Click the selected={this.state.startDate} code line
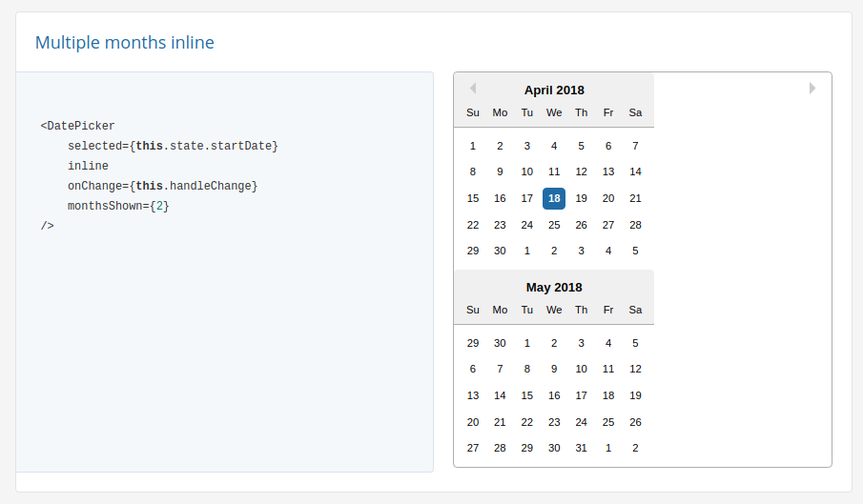The width and height of the screenshot is (863, 504). coord(173,146)
